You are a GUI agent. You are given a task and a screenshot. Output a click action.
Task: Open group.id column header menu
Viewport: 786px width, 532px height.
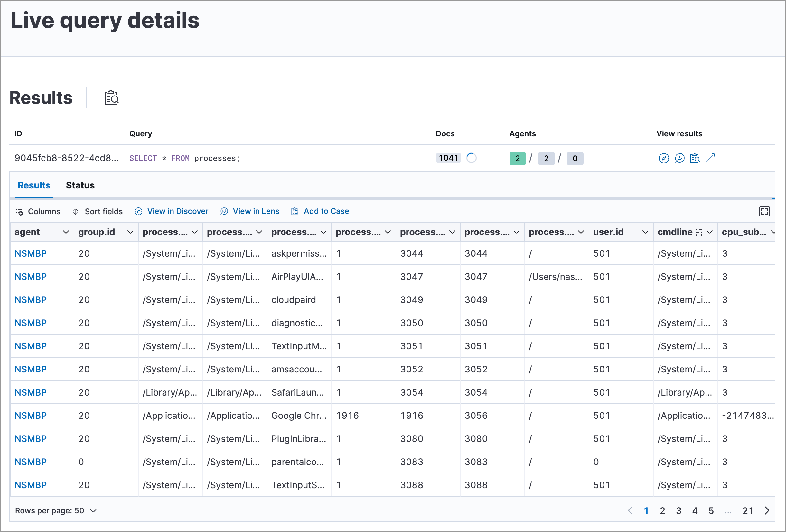pos(130,232)
